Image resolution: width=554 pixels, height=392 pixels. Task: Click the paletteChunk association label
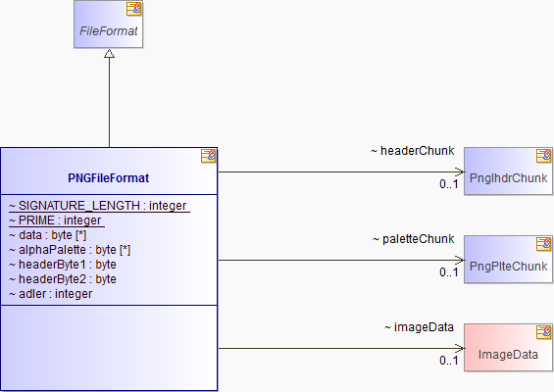414,239
